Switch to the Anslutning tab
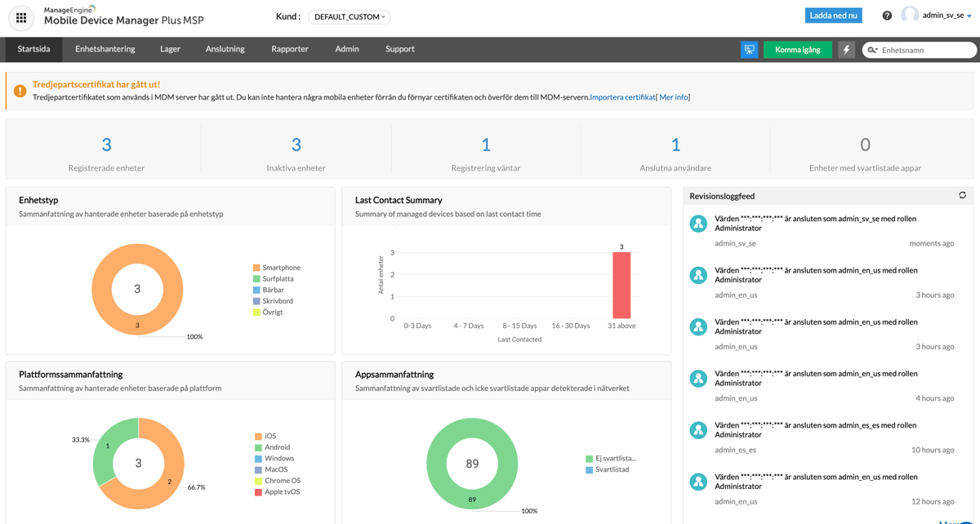This screenshot has width=980, height=524. click(x=225, y=49)
